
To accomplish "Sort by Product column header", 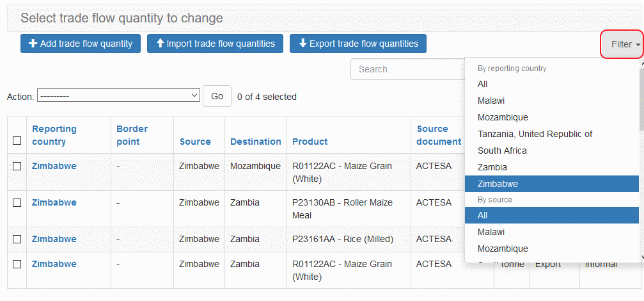I will pyautogui.click(x=310, y=142).
